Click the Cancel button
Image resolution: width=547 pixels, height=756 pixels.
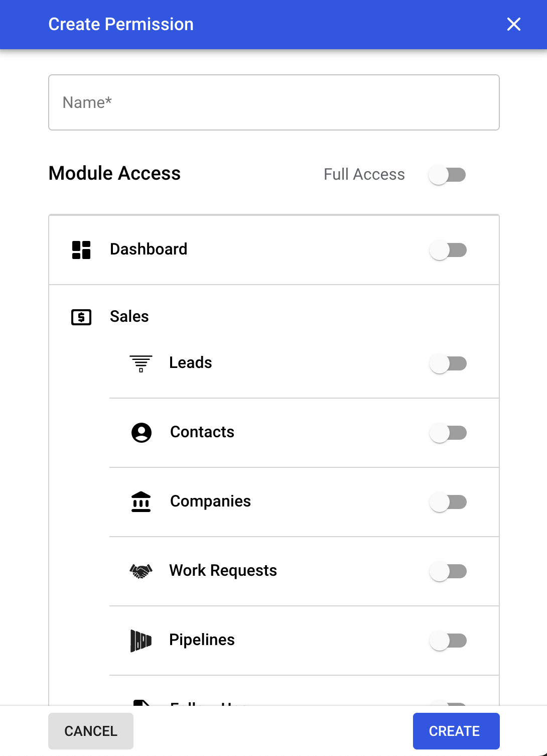[x=91, y=731]
